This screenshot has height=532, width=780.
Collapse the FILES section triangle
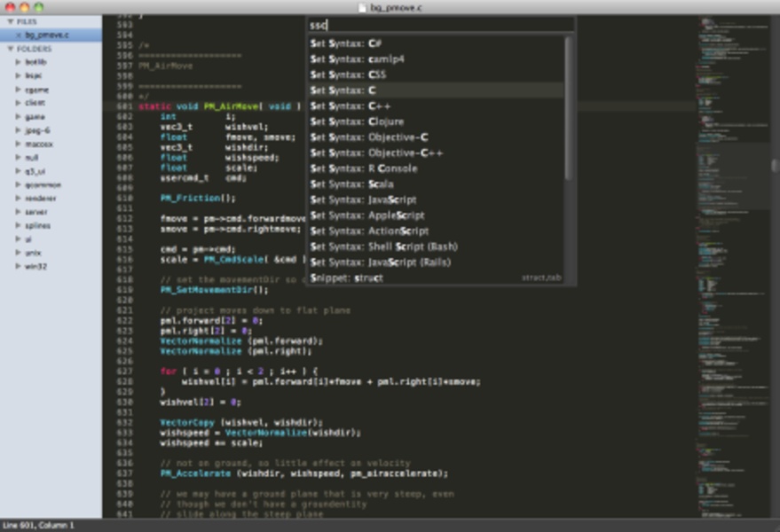(x=9, y=21)
